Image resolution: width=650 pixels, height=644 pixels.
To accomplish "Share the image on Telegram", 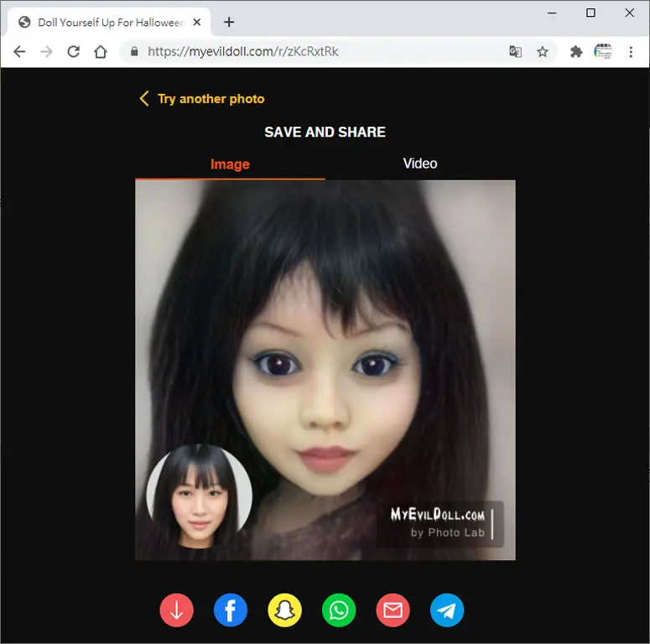I will click(x=447, y=610).
